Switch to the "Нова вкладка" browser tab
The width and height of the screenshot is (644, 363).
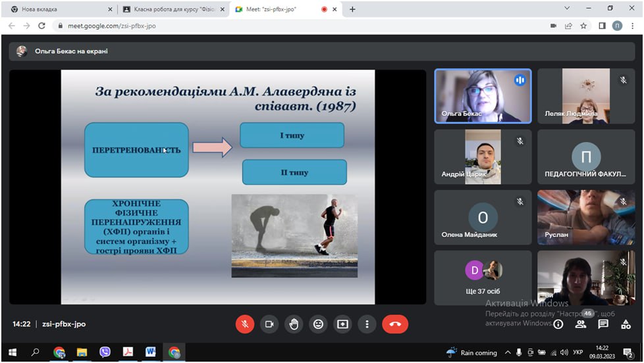(59, 9)
